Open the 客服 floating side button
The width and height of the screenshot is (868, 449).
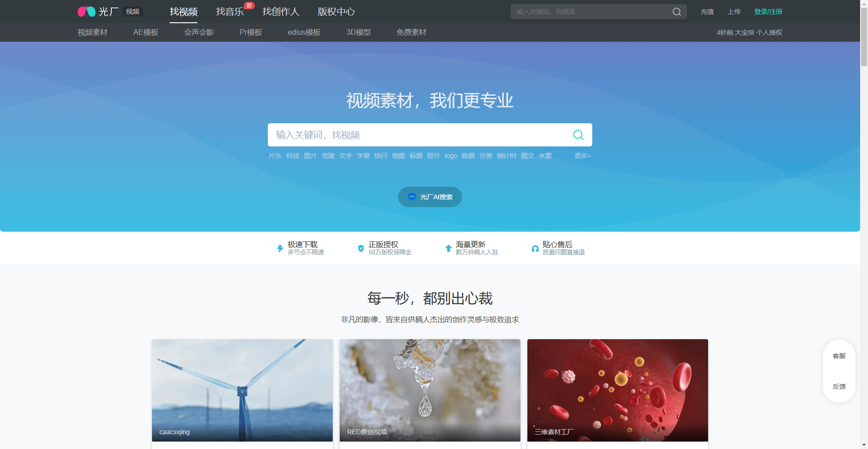pos(839,356)
